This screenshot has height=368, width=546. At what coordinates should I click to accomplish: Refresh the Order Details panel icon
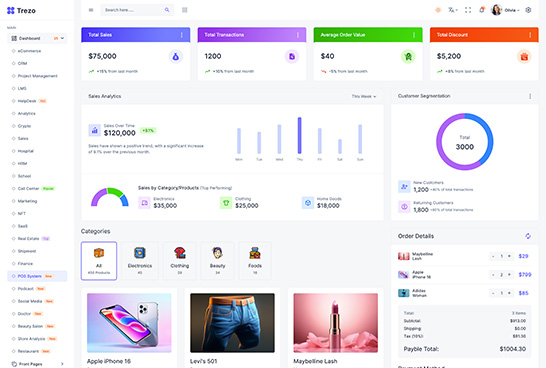tap(528, 236)
